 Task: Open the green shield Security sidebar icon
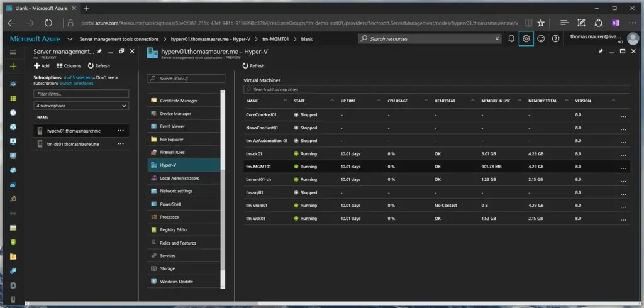coord(13,242)
